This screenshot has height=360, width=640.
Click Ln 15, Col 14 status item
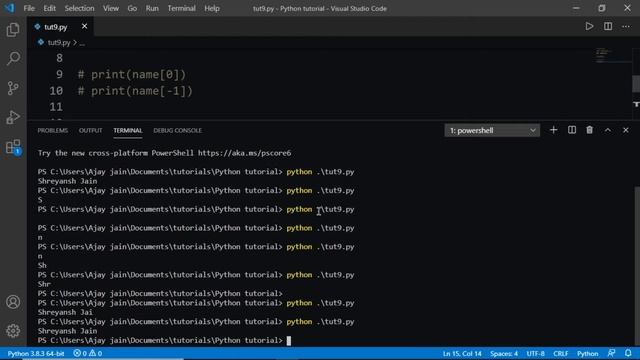pos(462,353)
